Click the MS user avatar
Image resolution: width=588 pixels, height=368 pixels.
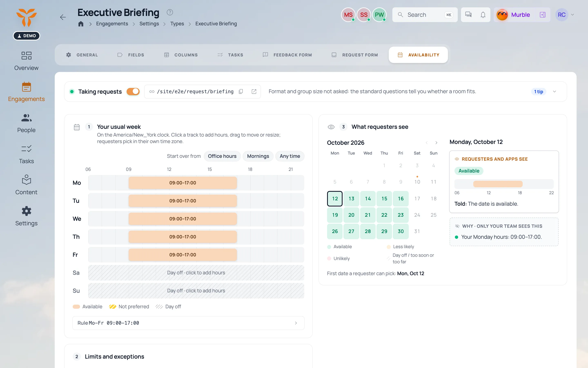coord(348,15)
